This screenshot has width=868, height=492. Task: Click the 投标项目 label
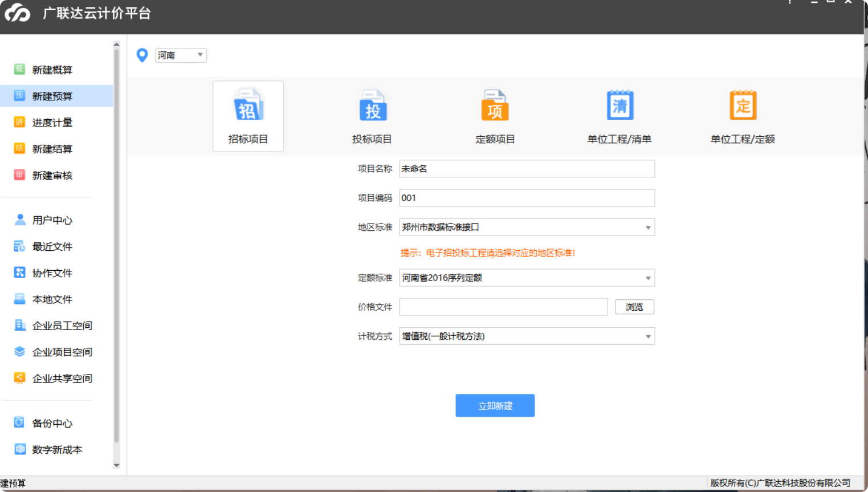372,139
